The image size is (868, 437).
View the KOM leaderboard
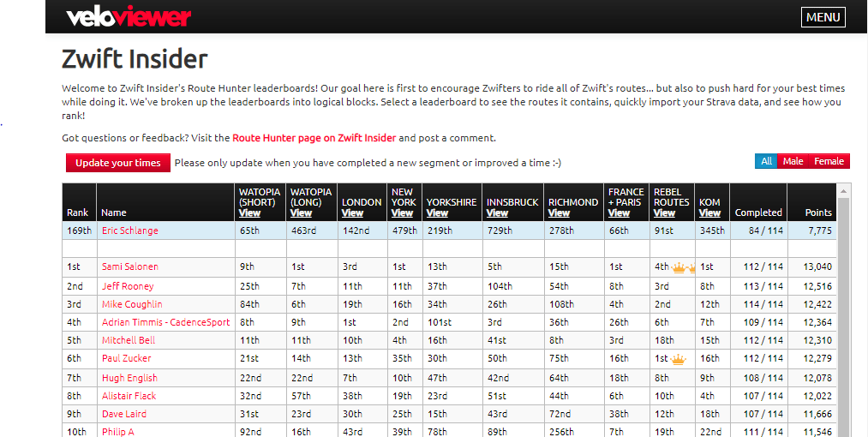pos(709,213)
